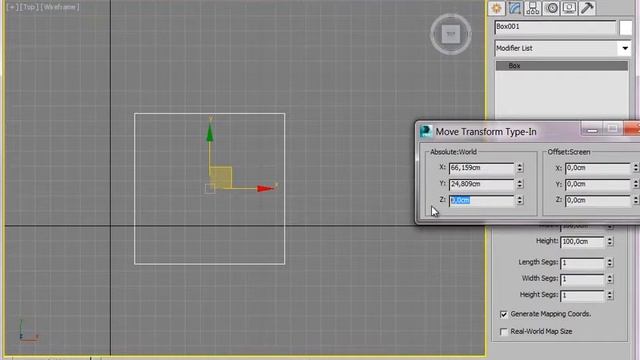
Task: Click the yellow XY plane gizmo handle
Action: tap(221, 177)
